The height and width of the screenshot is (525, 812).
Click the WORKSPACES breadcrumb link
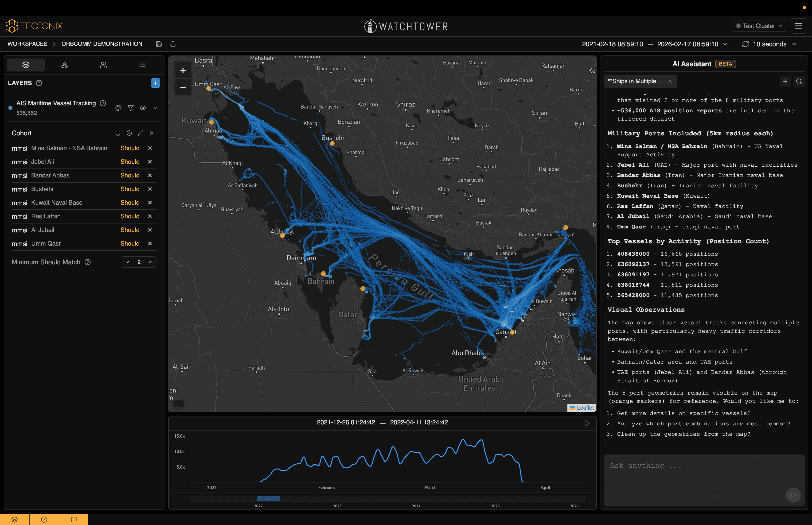[x=27, y=44]
